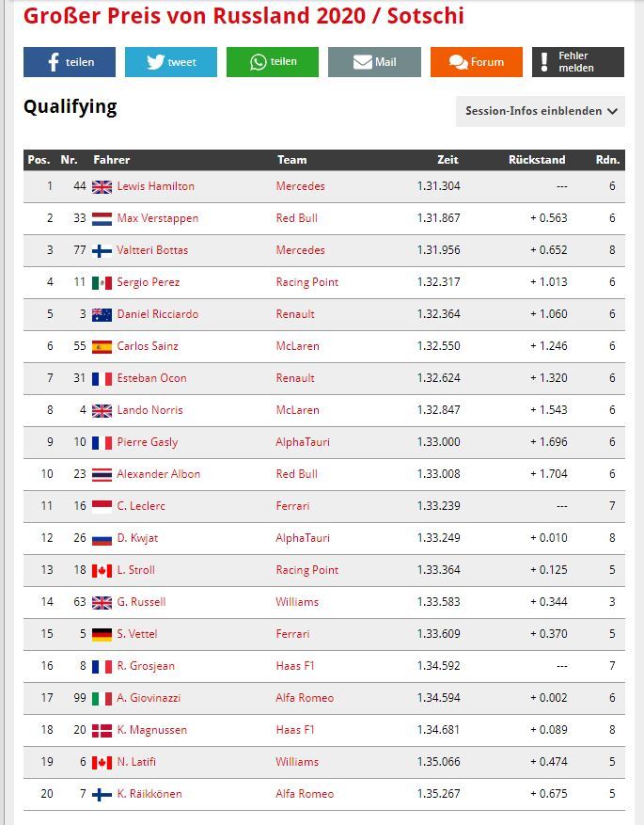Select the Zeit column header
This screenshot has width=644, height=825.
point(448,159)
